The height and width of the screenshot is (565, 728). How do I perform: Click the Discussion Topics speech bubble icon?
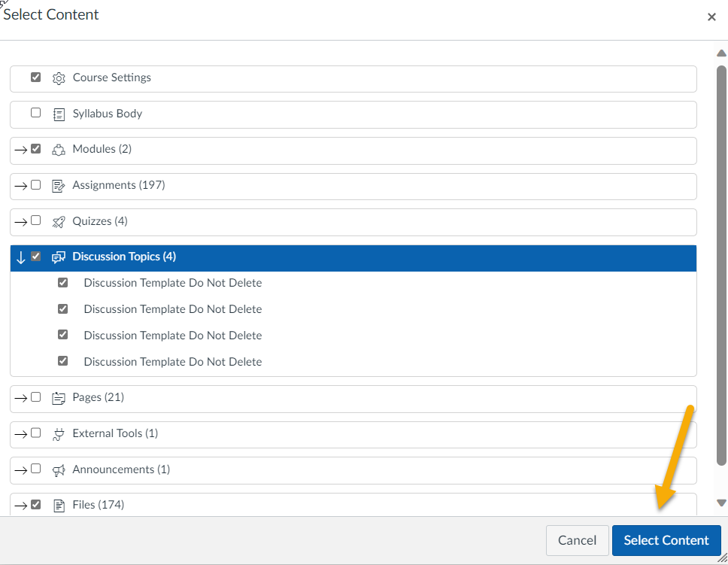pyautogui.click(x=59, y=257)
